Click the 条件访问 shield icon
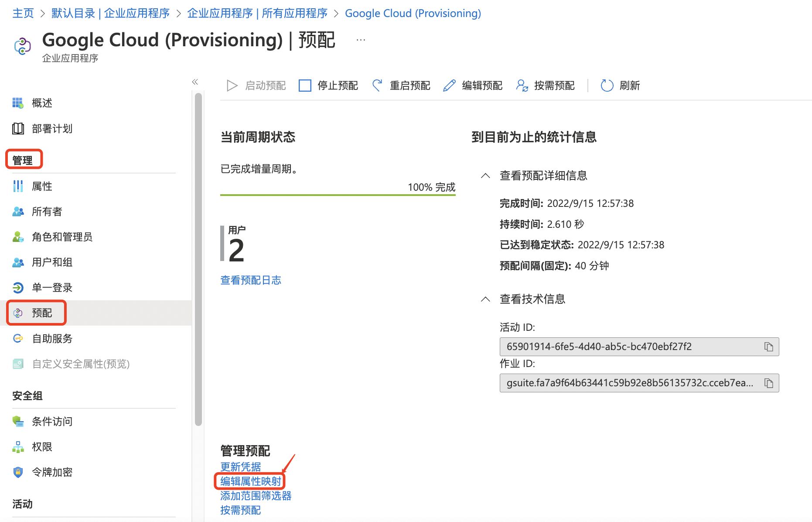This screenshot has width=812, height=522. pyautogui.click(x=18, y=422)
